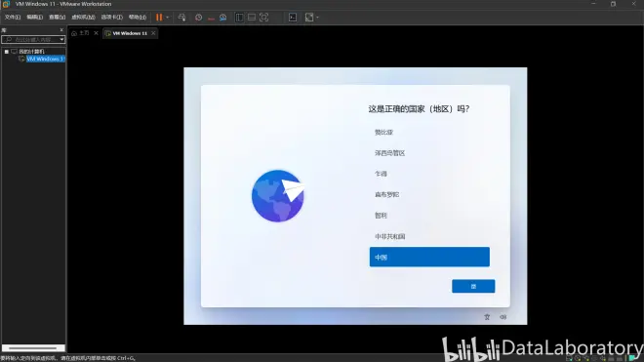Click the VMware Workstation title bar logo

click(6, 4)
